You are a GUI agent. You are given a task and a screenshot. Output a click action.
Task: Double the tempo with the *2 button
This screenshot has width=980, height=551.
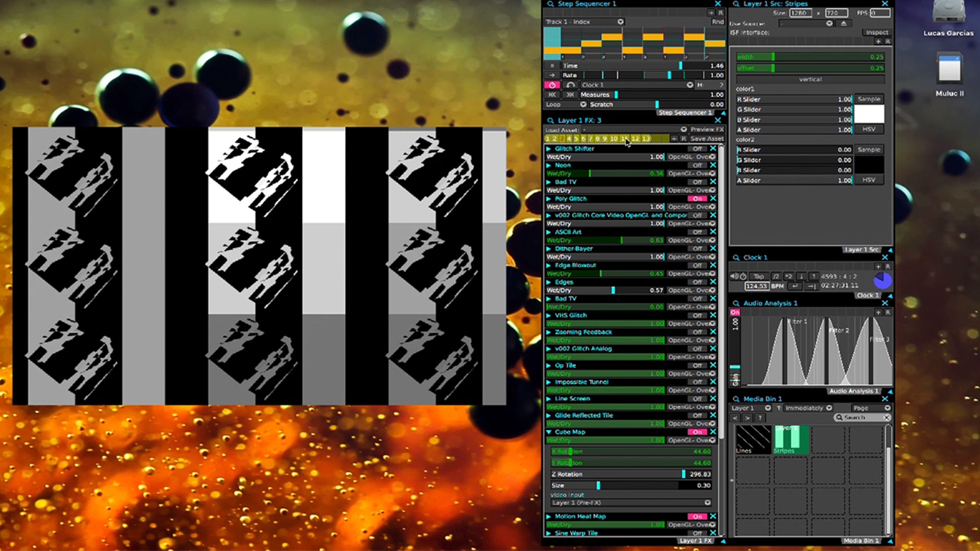click(788, 276)
